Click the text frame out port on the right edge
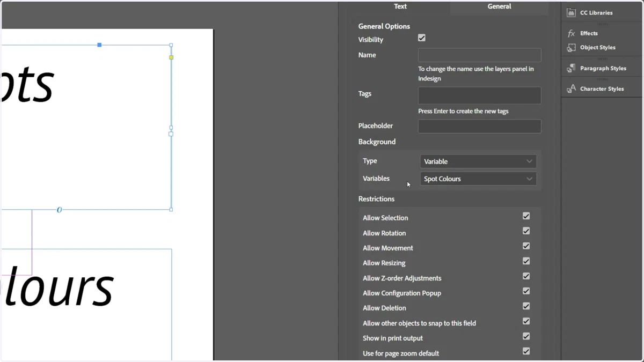The width and height of the screenshot is (644, 362). pos(171,134)
